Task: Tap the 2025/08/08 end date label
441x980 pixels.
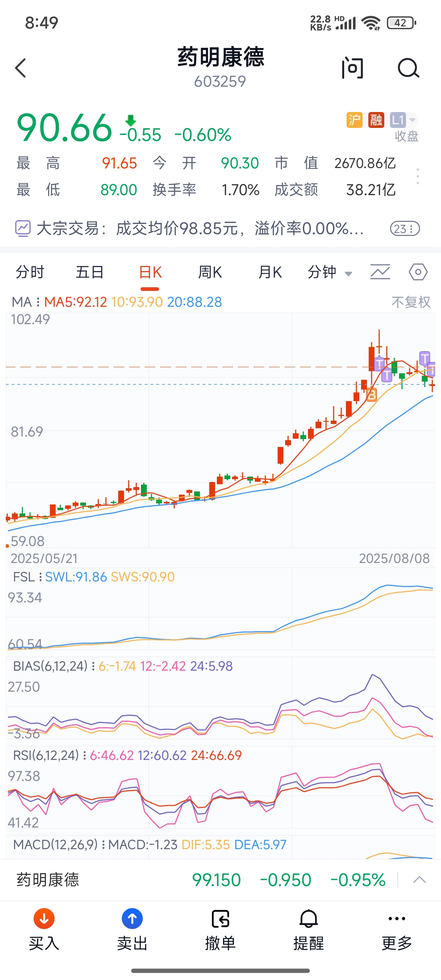Action: (394, 559)
